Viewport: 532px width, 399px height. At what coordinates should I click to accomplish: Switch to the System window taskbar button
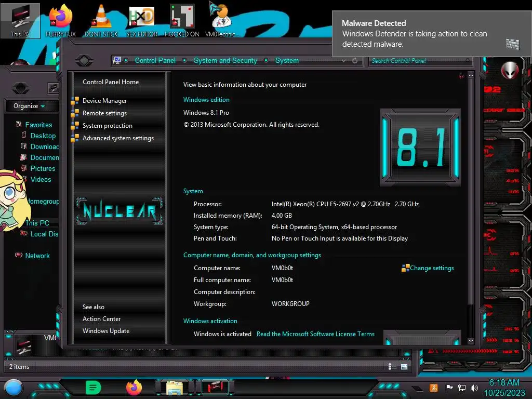[215, 388]
